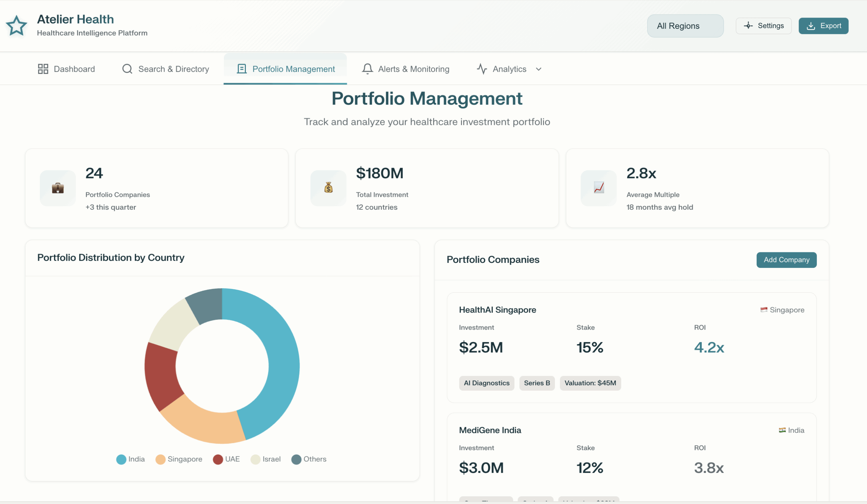Click the briefcase Portfolio Companies icon

[58, 188]
